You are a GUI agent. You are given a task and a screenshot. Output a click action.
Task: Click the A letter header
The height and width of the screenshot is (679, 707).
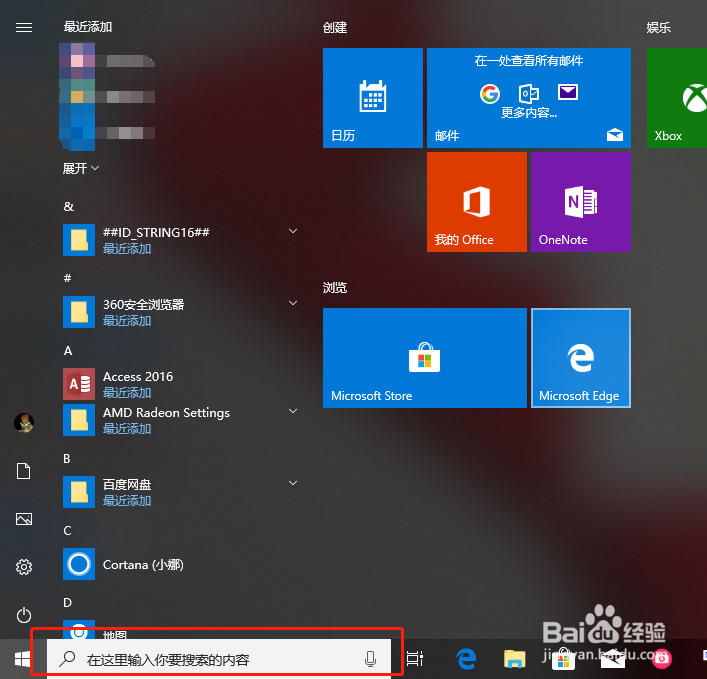pos(68,350)
